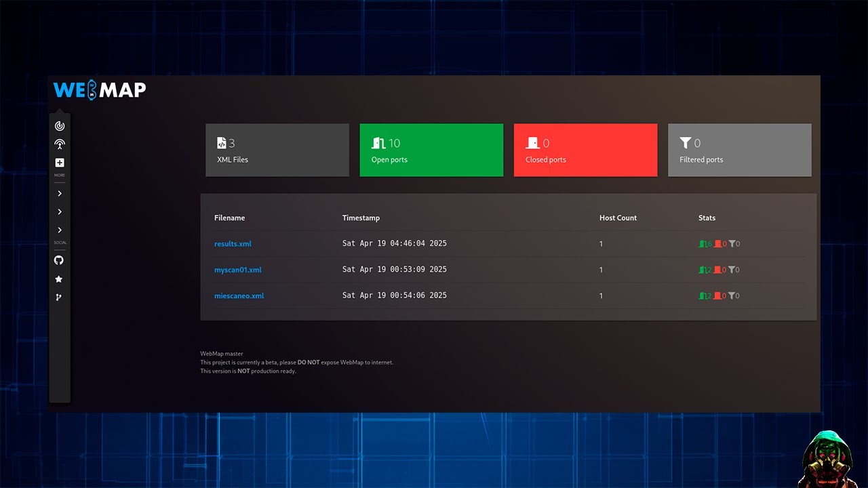Expand the chevron directly above SOCIAL label
The image size is (868, 488).
[x=60, y=230]
